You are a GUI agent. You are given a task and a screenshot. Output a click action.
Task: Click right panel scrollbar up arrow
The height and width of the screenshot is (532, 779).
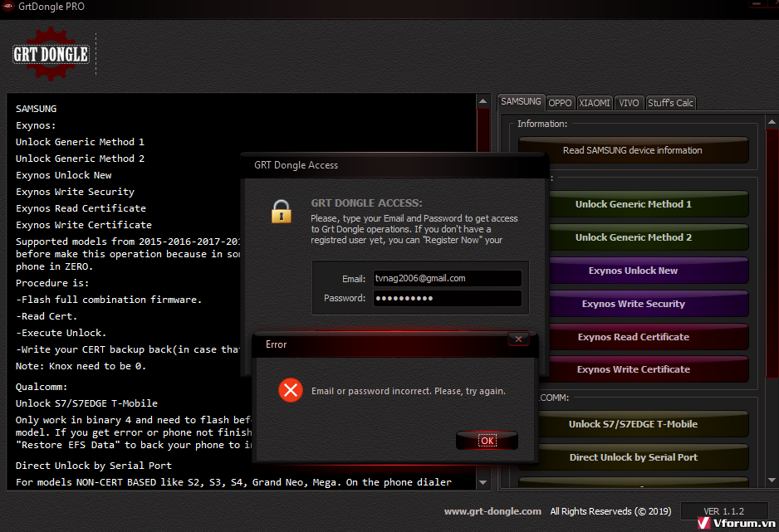[772, 121]
